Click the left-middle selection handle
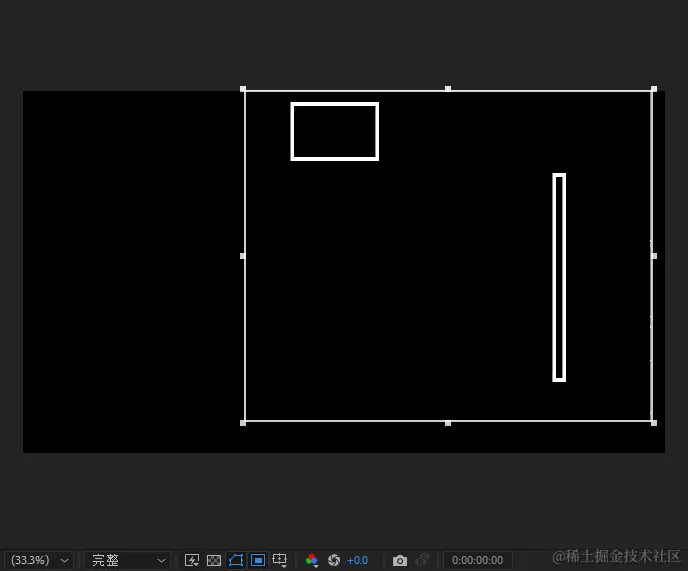The height and width of the screenshot is (571, 688). click(243, 256)
